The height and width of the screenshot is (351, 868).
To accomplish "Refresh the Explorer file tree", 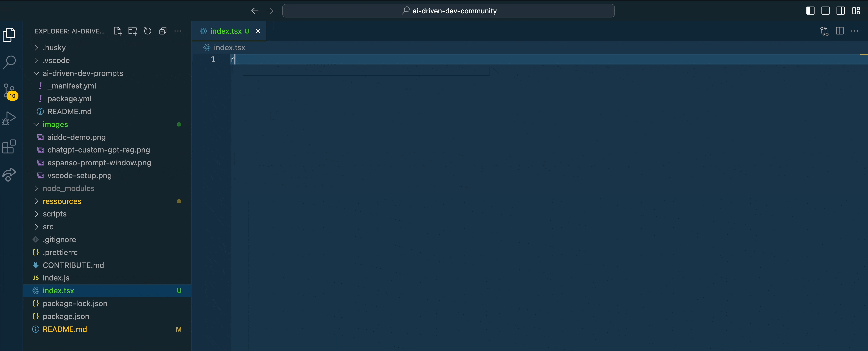I will pyautogui.click(x=148, y=31).
